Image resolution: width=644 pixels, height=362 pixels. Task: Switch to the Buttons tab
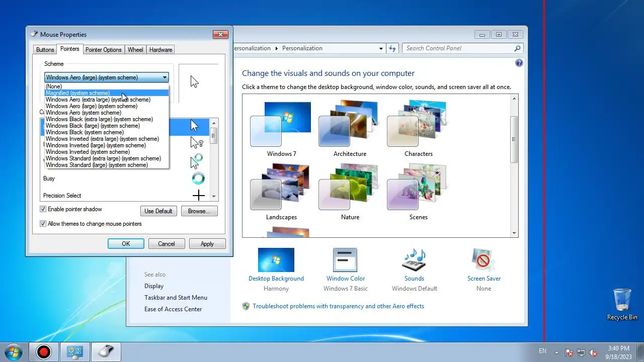45,50
